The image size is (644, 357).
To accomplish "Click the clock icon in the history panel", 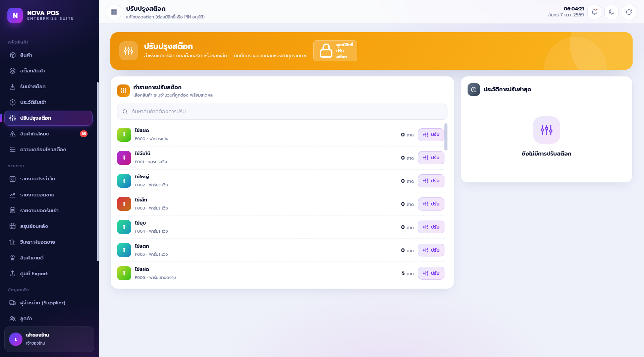I will tap(474, 90).
